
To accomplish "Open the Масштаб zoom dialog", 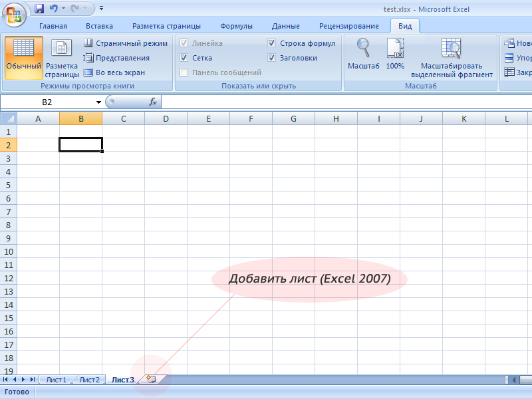I will tap(363, 55).
